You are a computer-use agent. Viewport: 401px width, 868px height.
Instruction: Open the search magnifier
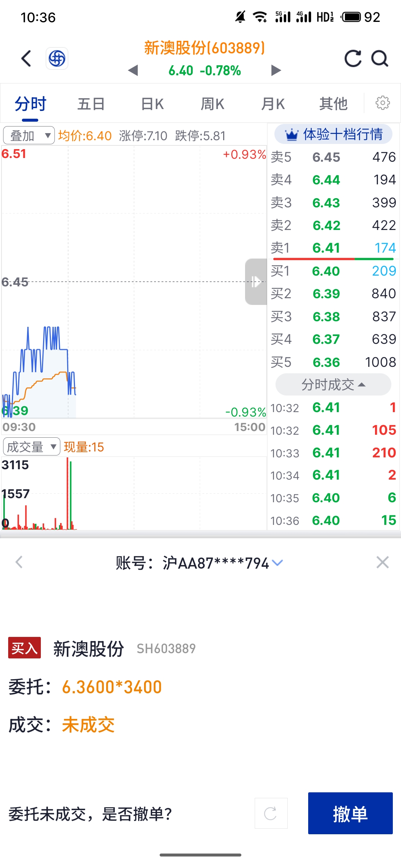[380, 58]
